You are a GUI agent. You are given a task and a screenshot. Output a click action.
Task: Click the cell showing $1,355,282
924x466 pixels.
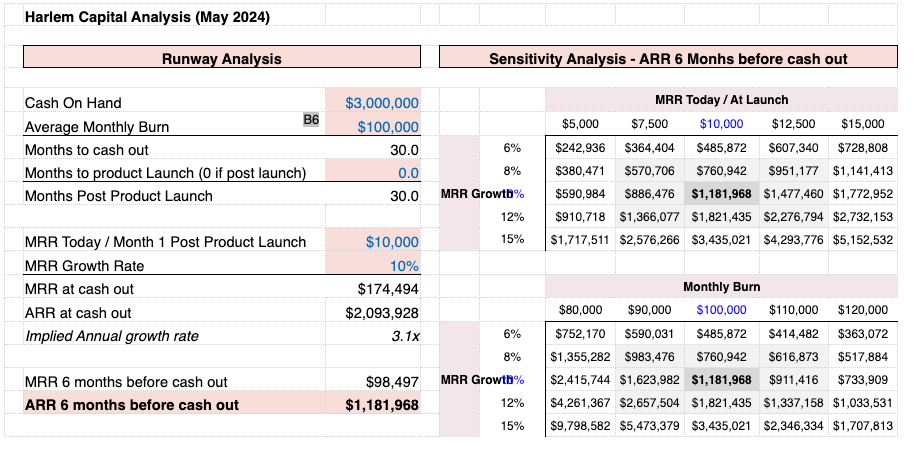tap(580, 357)
